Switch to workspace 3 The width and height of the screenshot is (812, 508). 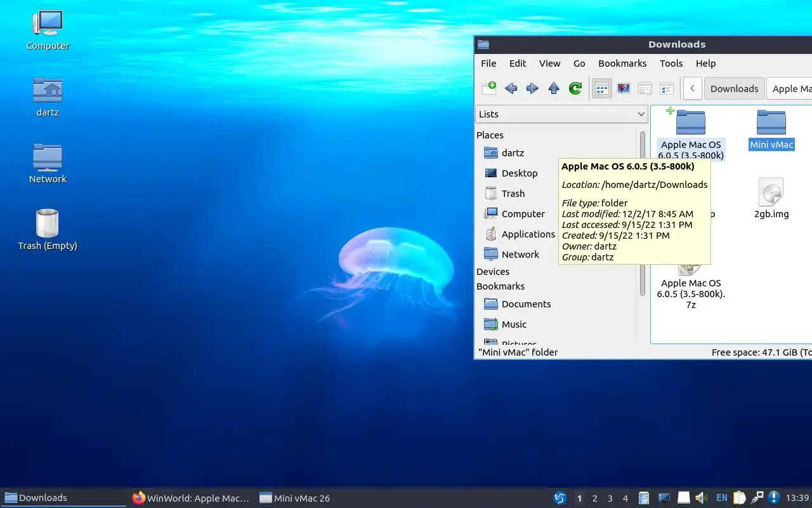coord(610,498)
